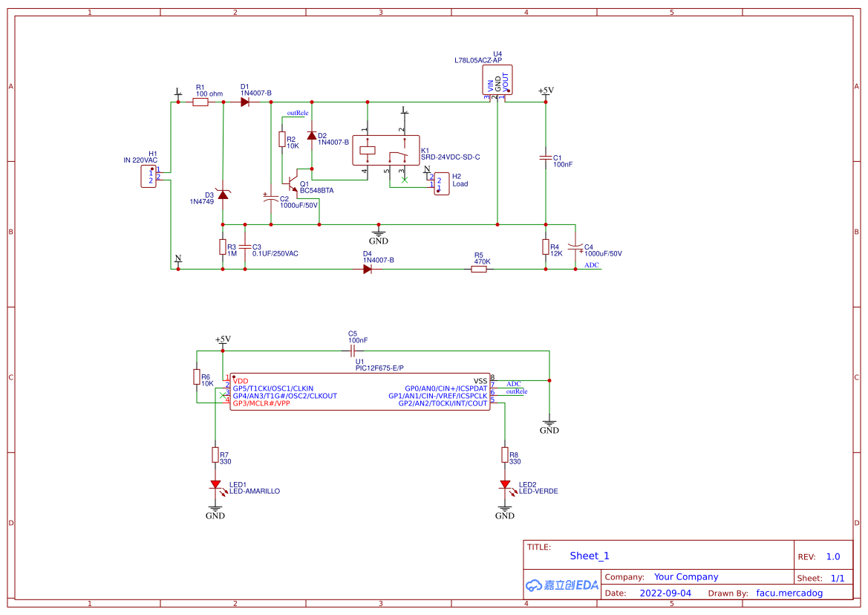Click the yellow LED1 LED-AMARILLO symbol

click(216, 486)
